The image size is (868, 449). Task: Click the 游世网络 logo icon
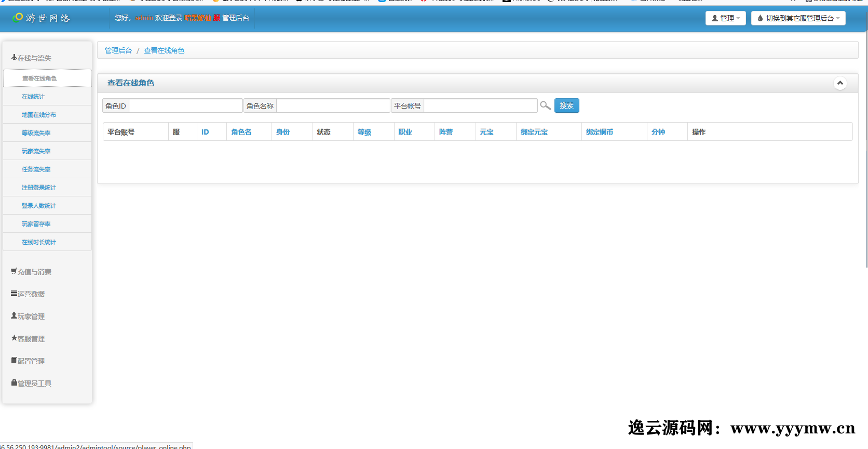18,18
